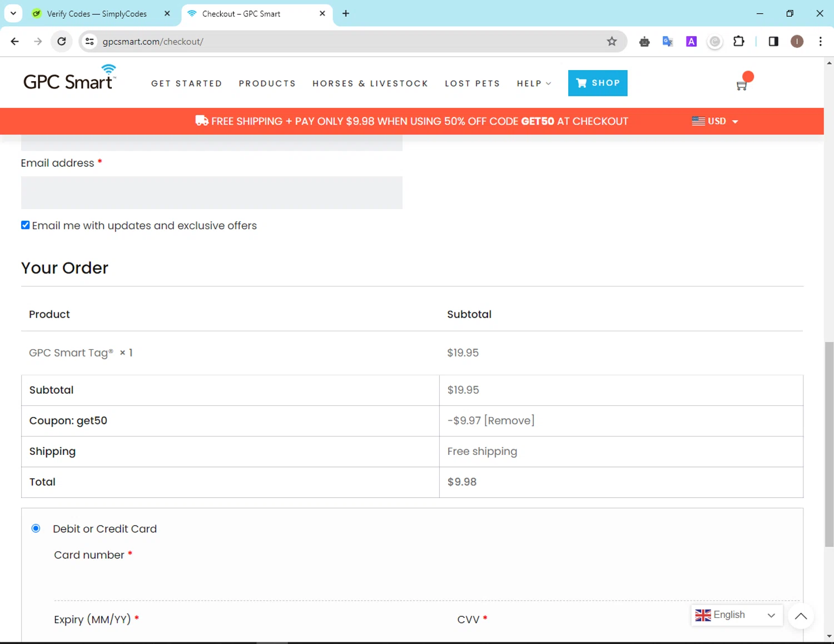Image resolution: width=834 pixels, height=644 pixels.
Task: Click the address bar URL
Action: coord(153,42)
